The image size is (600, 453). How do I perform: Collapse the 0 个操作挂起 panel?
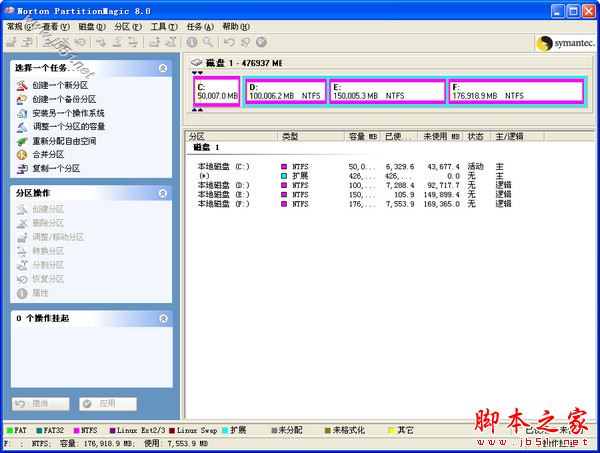(x=163, y=318)
